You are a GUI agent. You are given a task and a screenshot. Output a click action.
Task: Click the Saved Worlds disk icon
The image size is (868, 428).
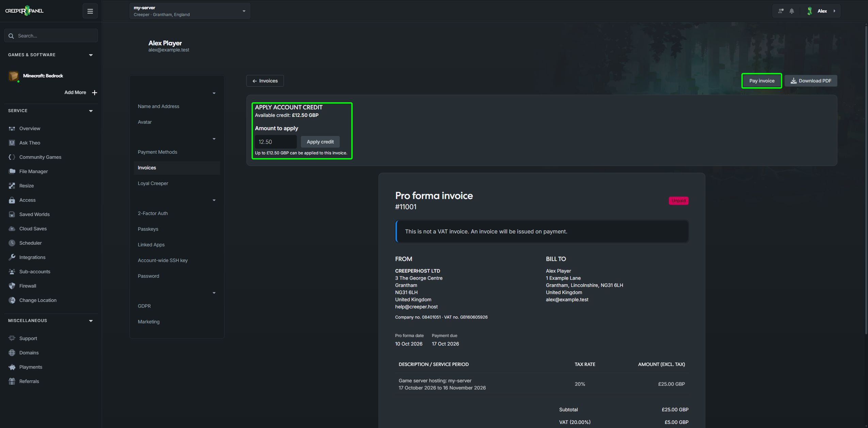[12, 214]
